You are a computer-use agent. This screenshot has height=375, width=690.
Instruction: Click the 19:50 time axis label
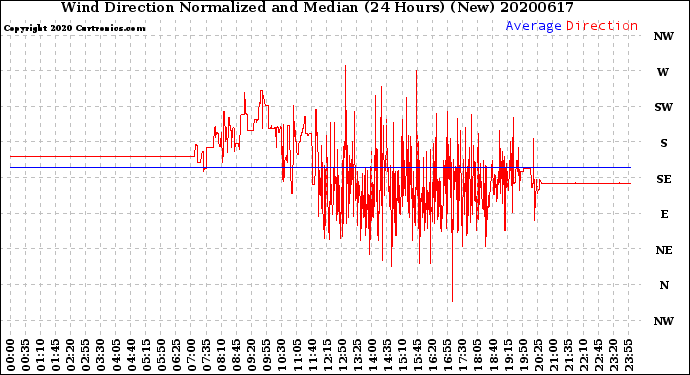pyautogui.click(x=523, y=355)
